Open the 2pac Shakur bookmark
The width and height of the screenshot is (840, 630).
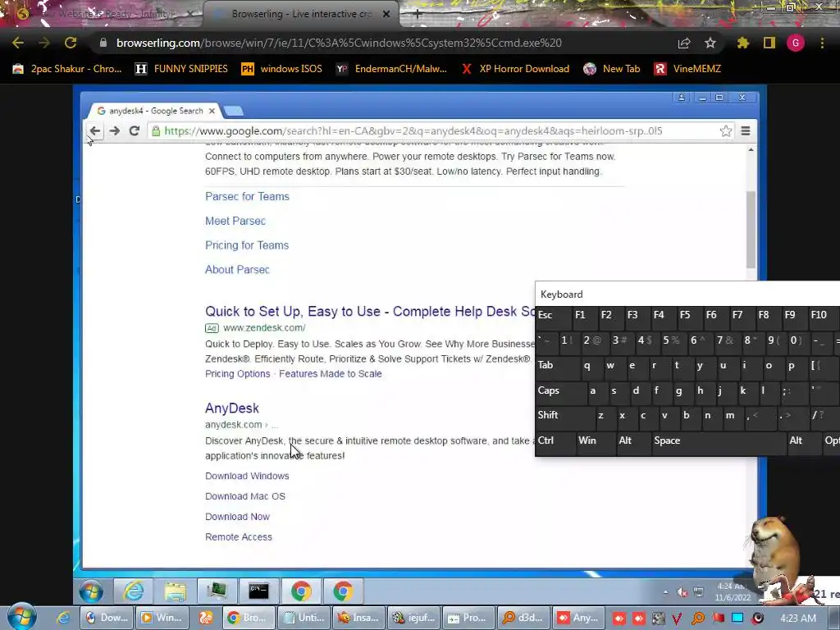[67, 69]
